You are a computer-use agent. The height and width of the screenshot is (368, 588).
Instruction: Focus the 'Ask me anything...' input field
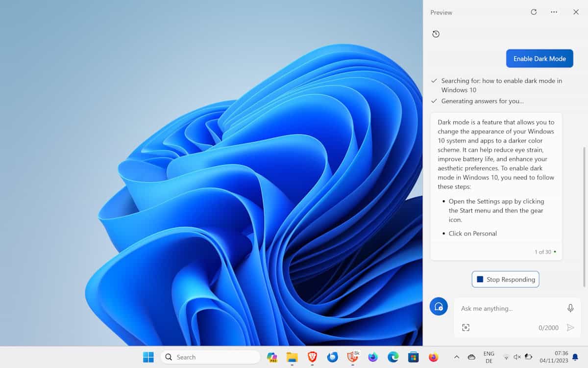510,309
